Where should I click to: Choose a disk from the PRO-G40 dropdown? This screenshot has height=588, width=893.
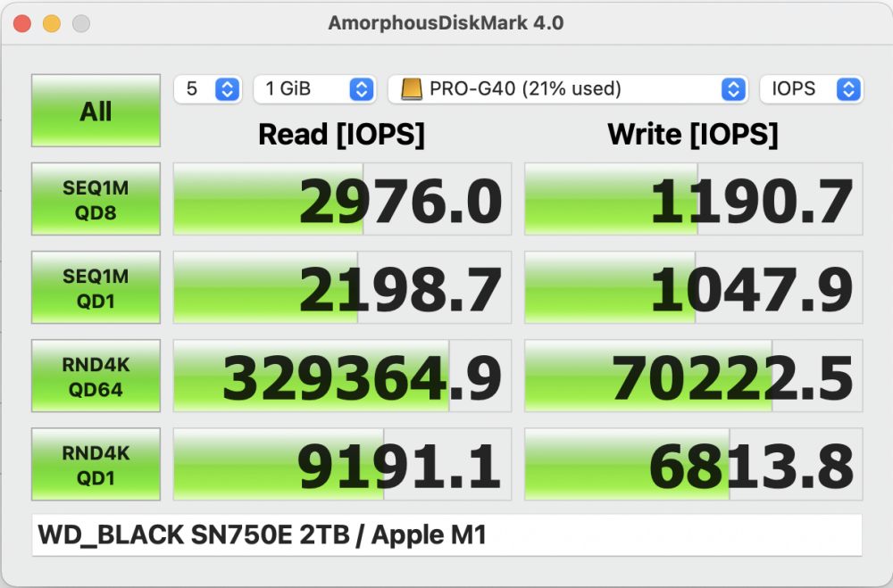point(568,89)
